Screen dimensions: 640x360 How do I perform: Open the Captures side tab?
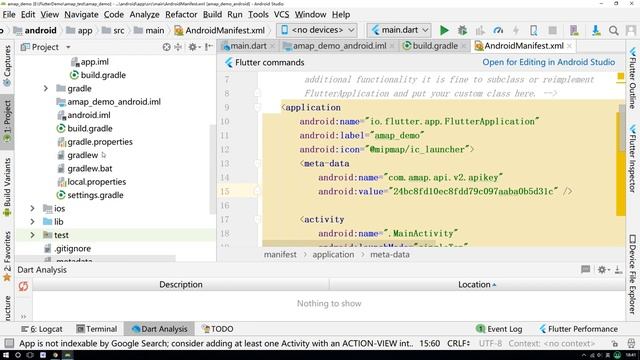pyautogui.click(x=7, y=66)
